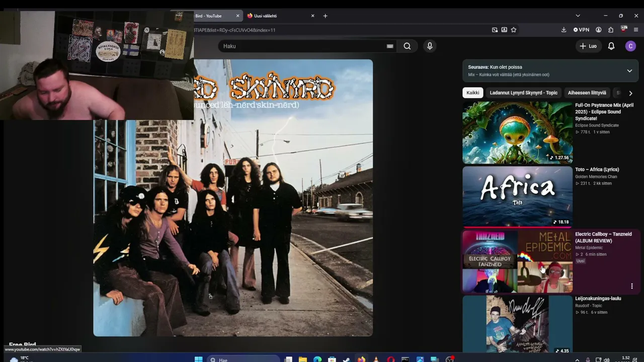Open the on-screen keyboard in the search box
This screenshot has height=362, width=644.
390,46
